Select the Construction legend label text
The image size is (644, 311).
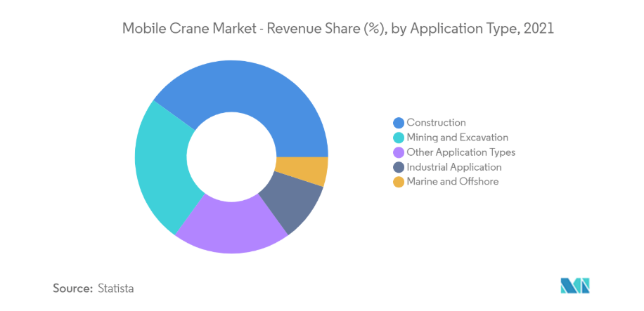[x=436, y=123]
